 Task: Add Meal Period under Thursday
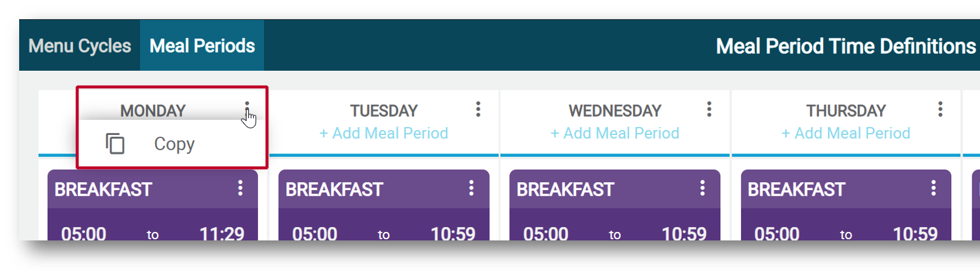point(846,133)
